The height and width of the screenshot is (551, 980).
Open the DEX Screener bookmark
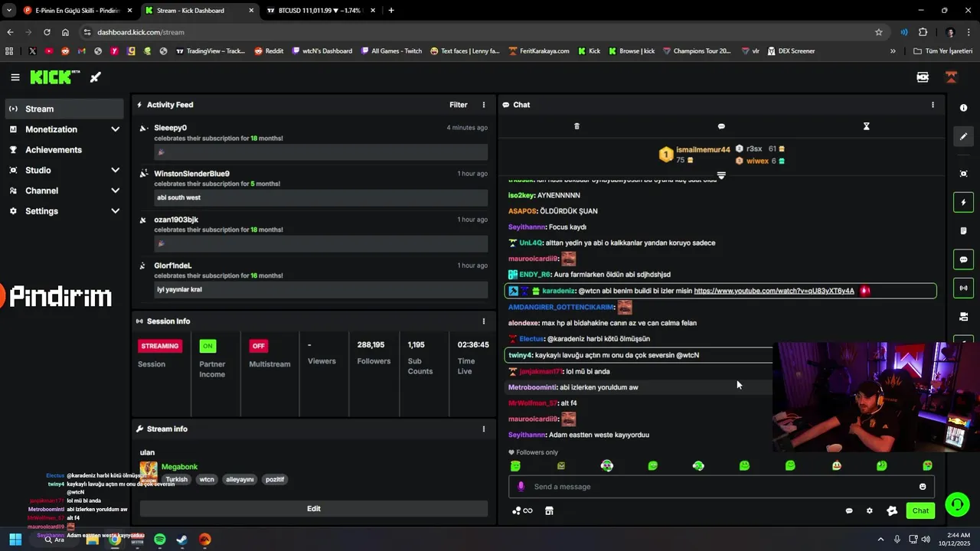pyautogui.click(x=790, y=51)
